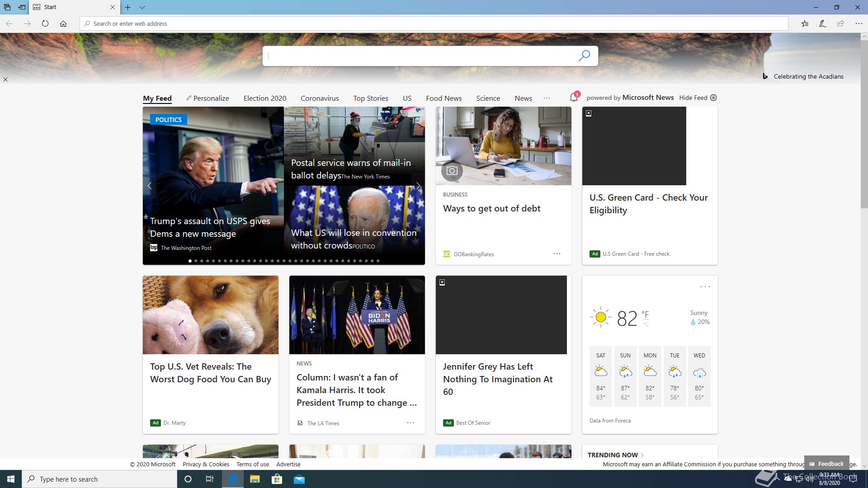Open the tabs you've set aside icon
Image resolution: width=868 pixels, height=488 pixels.
coord(7,7)
